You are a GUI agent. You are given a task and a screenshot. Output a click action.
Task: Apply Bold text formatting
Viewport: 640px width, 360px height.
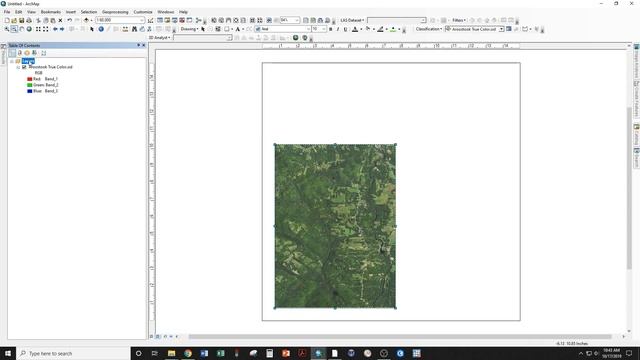coord(331,29)
